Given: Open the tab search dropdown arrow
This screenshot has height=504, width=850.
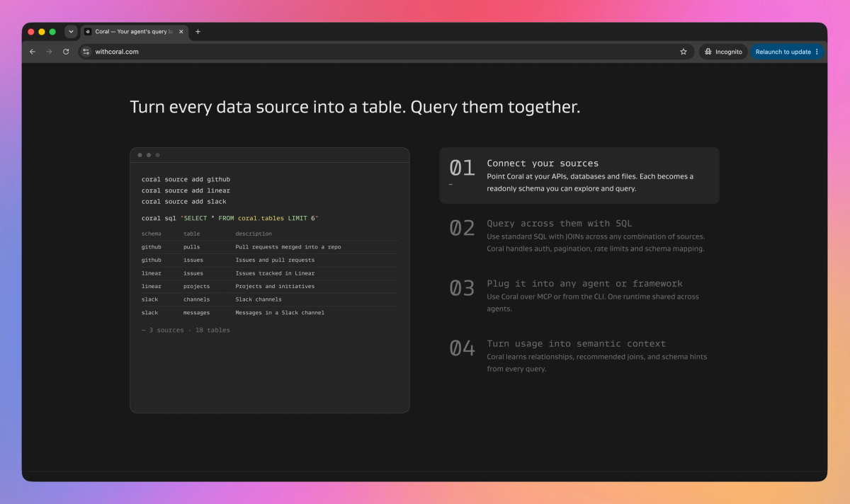Looking at the screenshot, I should pos(71,31).
